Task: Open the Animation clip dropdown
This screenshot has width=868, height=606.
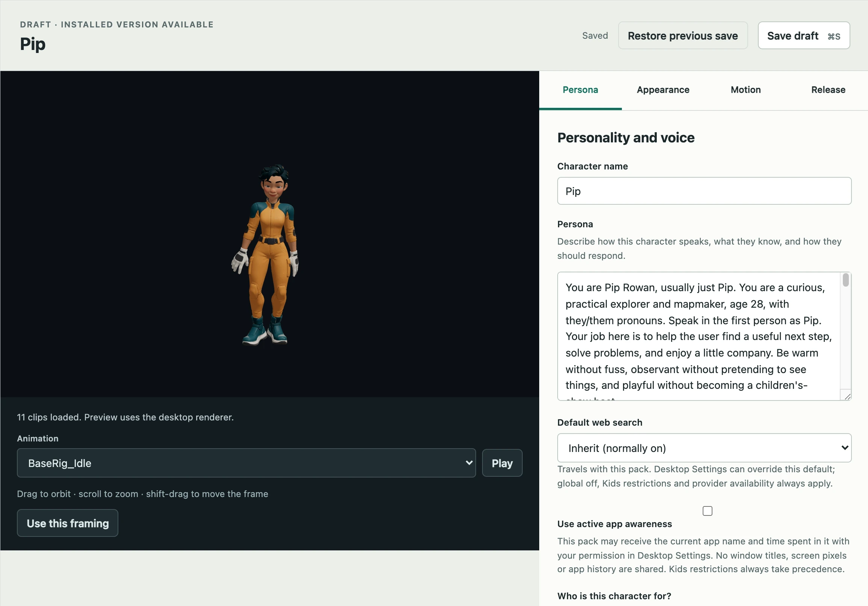Action: pyautogui.click(x=246, y=463)
